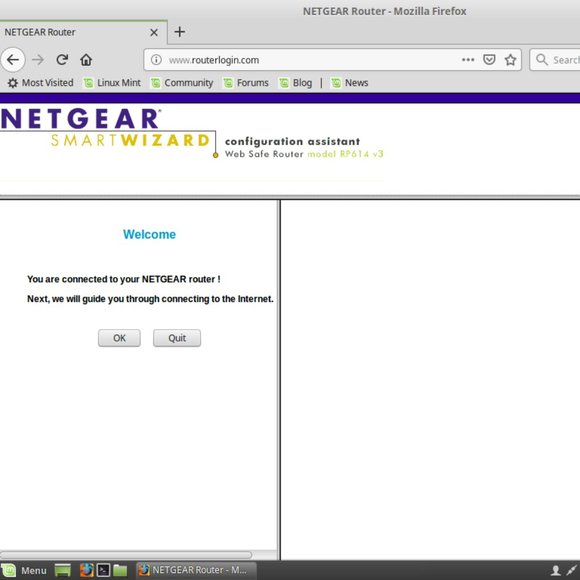
Task: Close the NETGEAR Router tab
Action: (x=154, y=33)
